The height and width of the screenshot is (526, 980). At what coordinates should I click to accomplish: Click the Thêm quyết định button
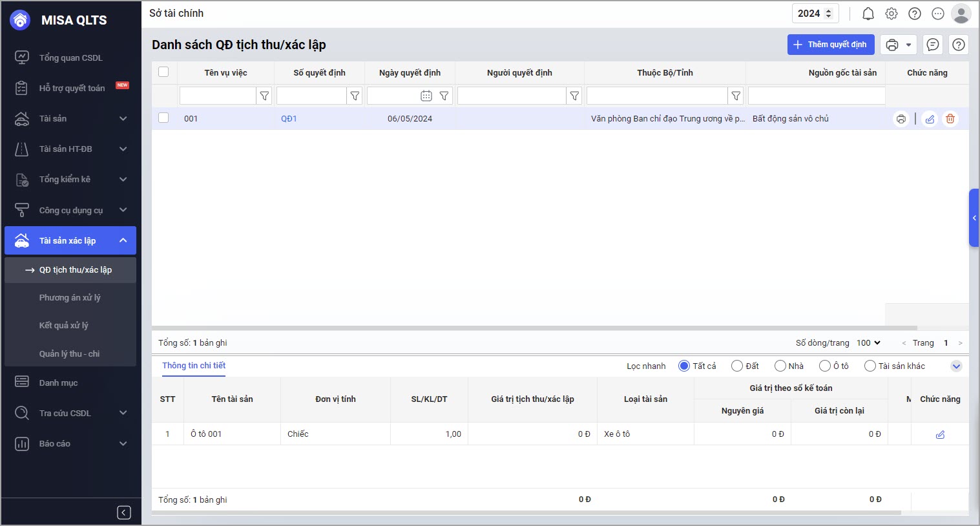(830, 45)
